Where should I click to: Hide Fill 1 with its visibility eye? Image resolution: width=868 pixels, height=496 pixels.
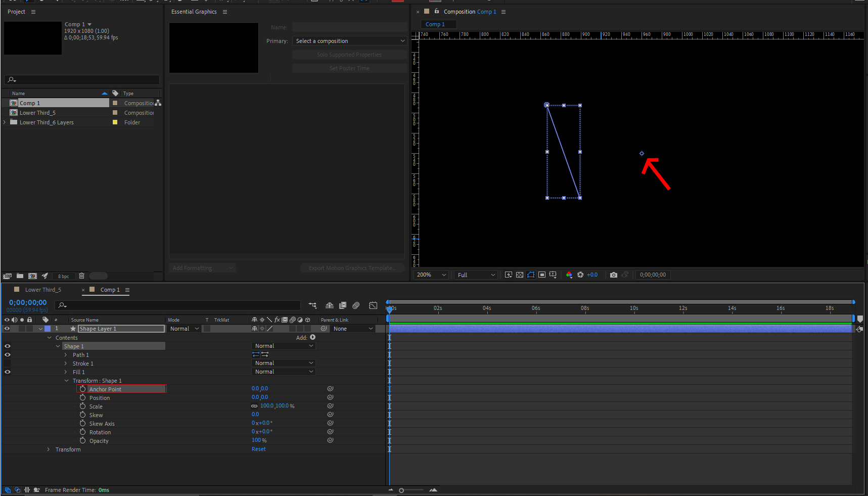click(x=7, y=372)
